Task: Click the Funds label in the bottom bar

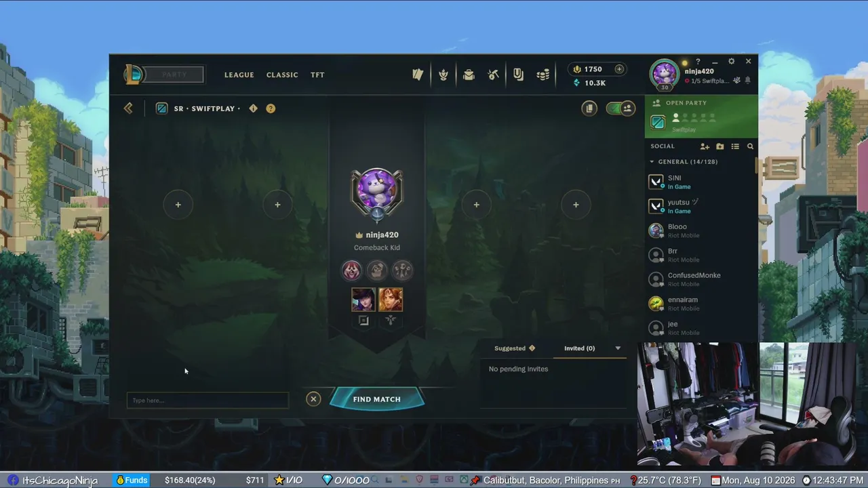Action: click(x=132, y=481)
